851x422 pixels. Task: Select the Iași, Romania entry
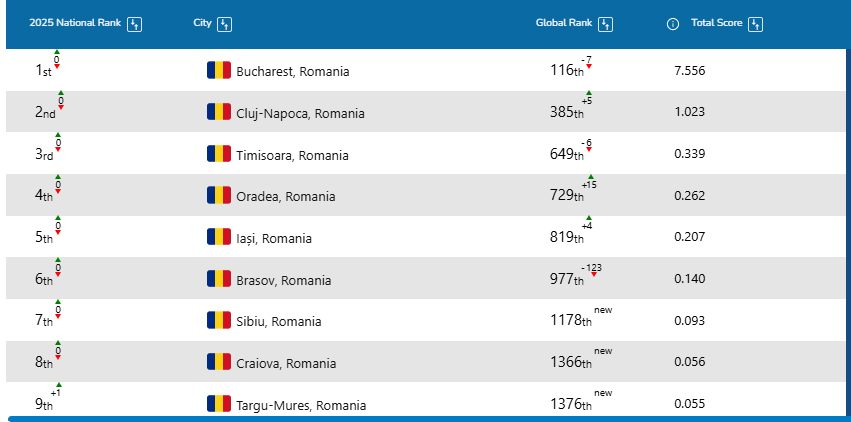[x=274, y=238]
